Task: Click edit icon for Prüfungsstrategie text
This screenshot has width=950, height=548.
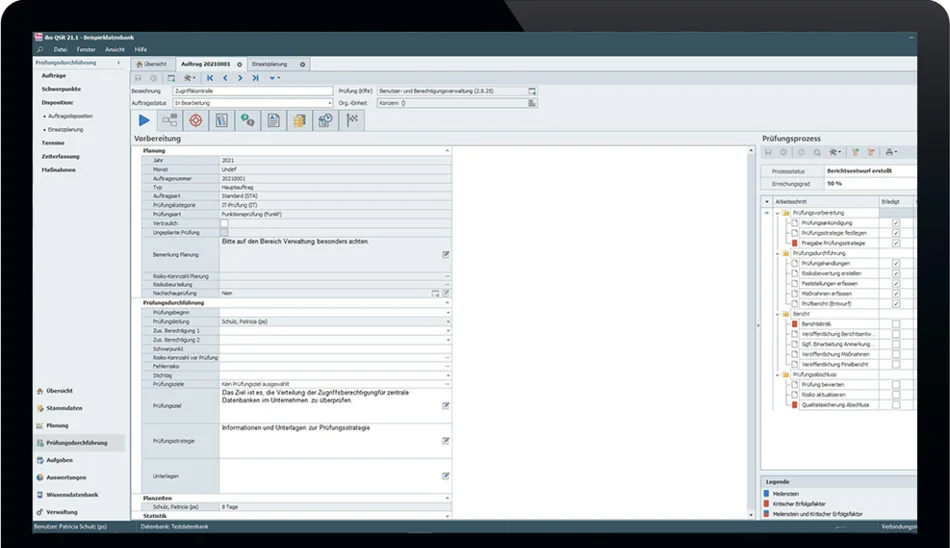Action: pyautogui.click(x=445, y=441)
